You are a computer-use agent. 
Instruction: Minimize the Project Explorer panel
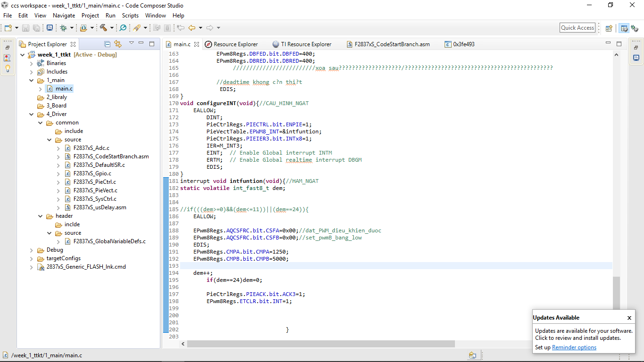[142, 43]
